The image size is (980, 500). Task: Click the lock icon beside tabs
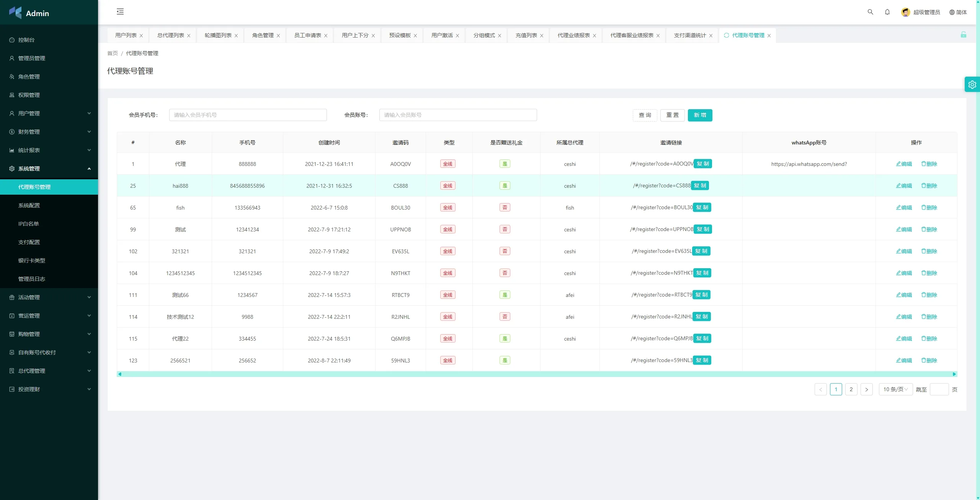point(963,35)
